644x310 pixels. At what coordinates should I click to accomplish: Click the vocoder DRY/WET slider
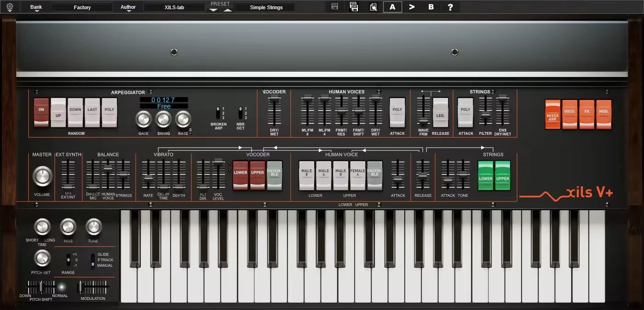click(275, 110)
